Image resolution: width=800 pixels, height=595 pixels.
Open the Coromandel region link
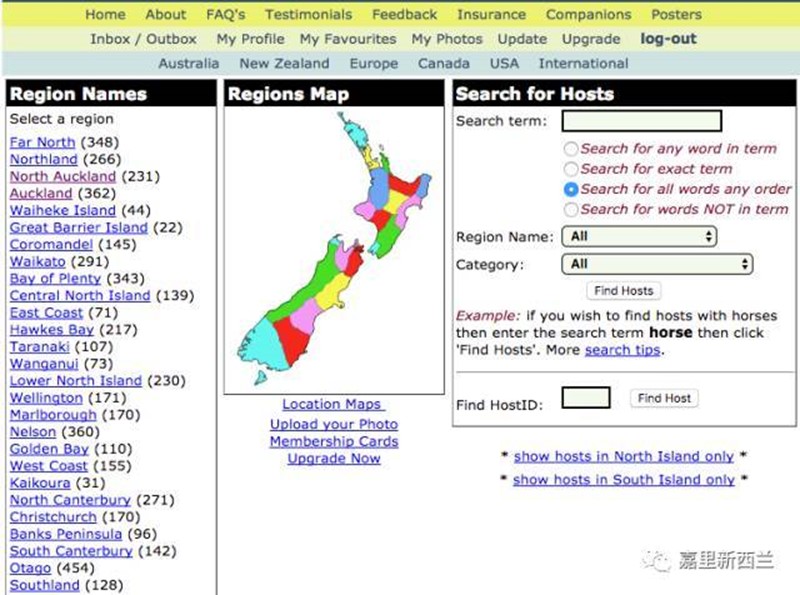tap(51, 244)
